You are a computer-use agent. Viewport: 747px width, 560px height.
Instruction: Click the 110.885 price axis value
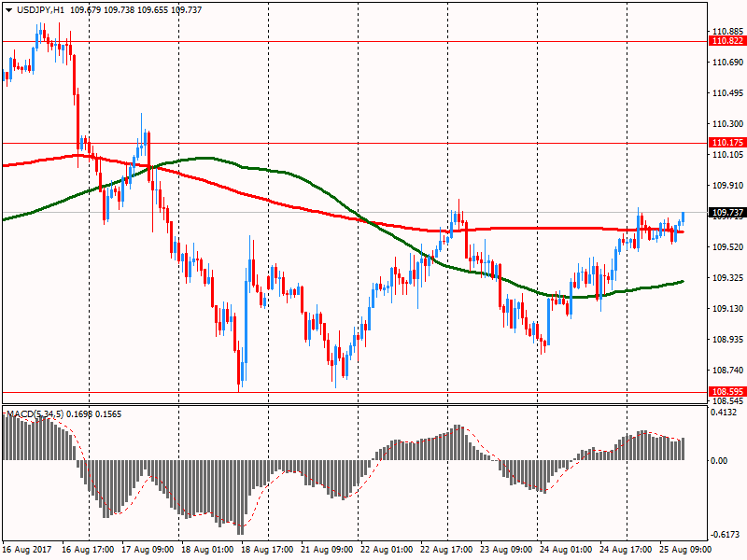[x=727, y=32]
